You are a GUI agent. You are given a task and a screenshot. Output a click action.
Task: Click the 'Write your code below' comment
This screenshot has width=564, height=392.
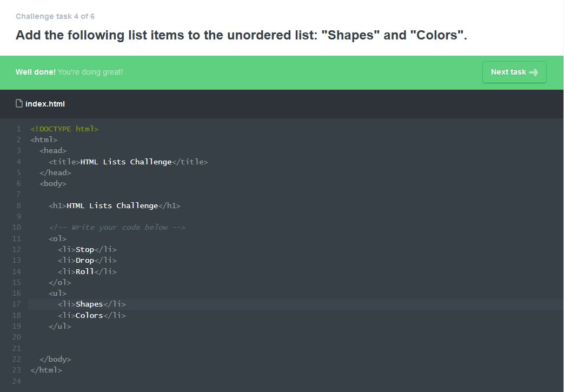coord(117,227)
